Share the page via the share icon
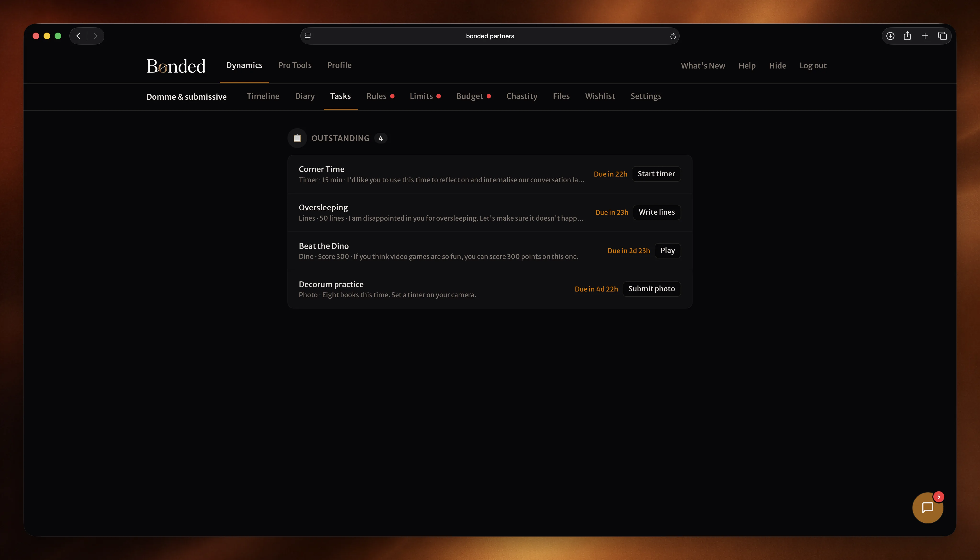980x560 pixels. pos(907,35)
